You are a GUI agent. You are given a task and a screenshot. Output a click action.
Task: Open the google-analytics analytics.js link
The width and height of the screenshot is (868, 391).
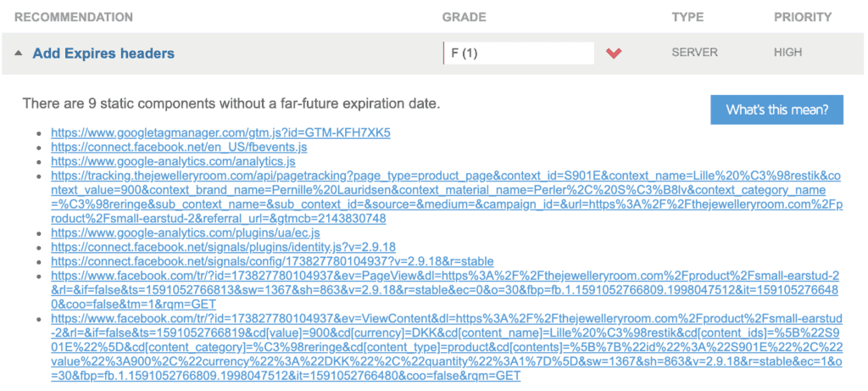pos(173,161)
